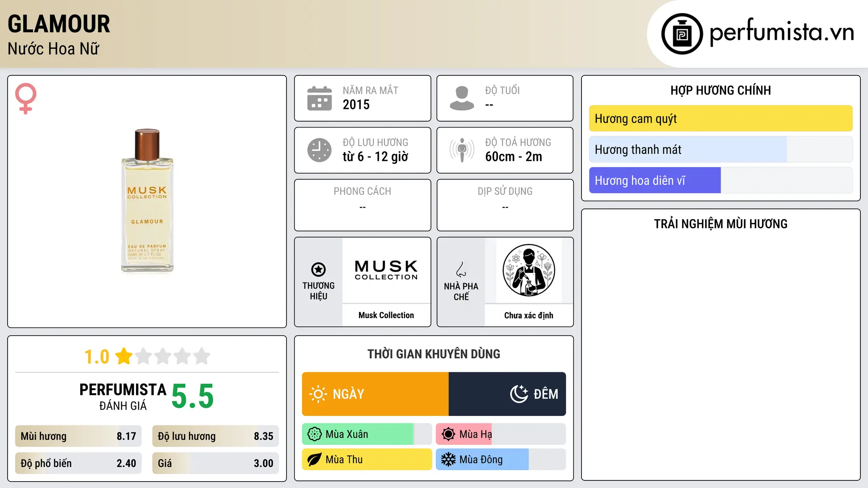Image resolution: width=868 pixels, height=488 pixels.
Task: Click the calendar icon beside Năm Ra Mắt
Action: pos(320,98)
